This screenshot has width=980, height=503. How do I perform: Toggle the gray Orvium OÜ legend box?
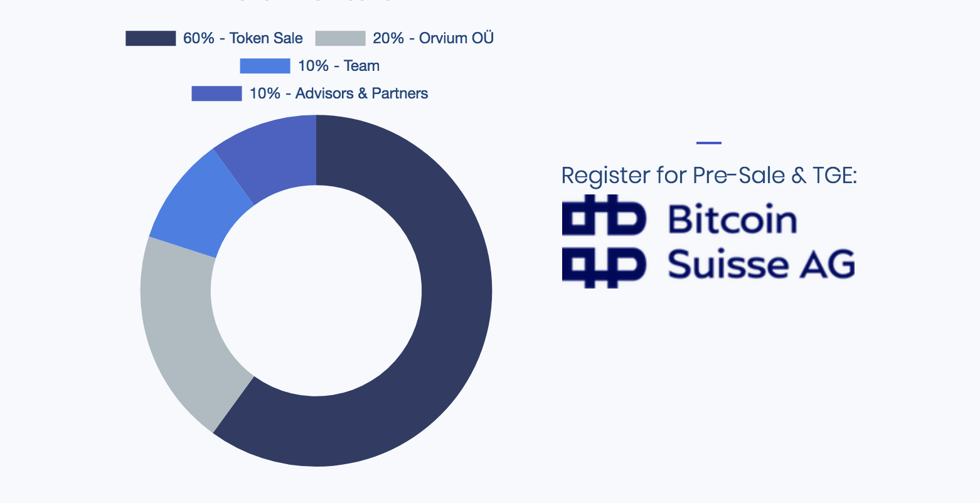[x=340, y=38]
